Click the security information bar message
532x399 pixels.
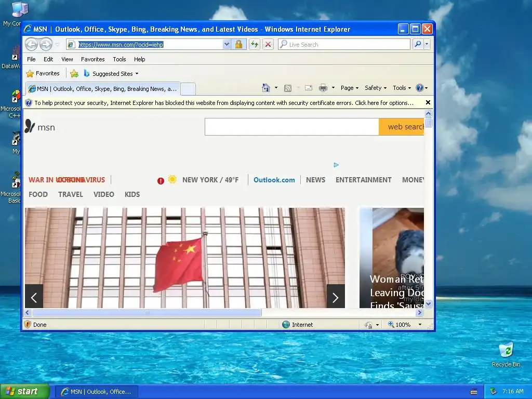pos(223,103)
